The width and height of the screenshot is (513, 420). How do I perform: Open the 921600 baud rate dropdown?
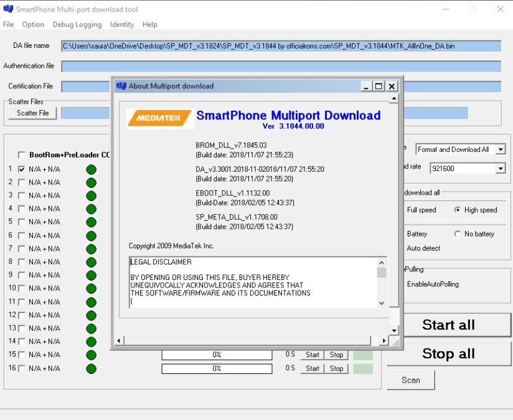[x=501, y=169]
